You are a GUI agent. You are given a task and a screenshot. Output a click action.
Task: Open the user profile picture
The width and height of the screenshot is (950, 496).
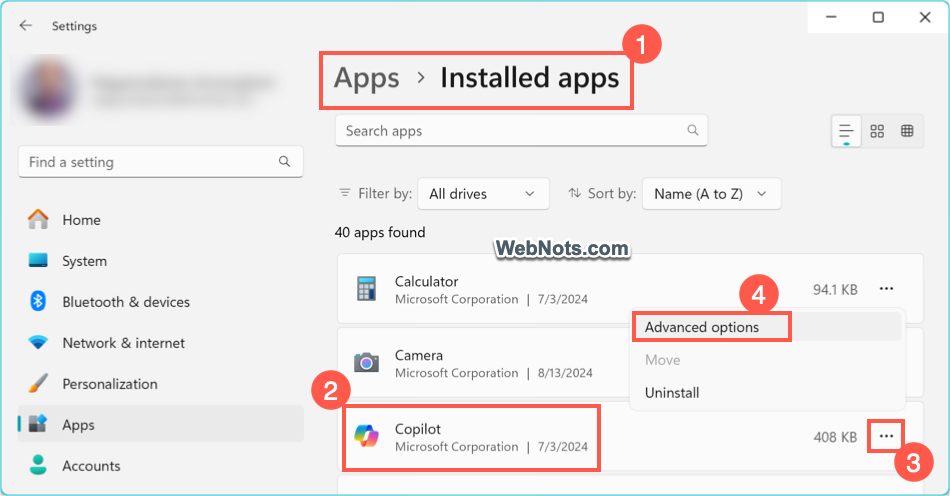click(x=48, y=89)
